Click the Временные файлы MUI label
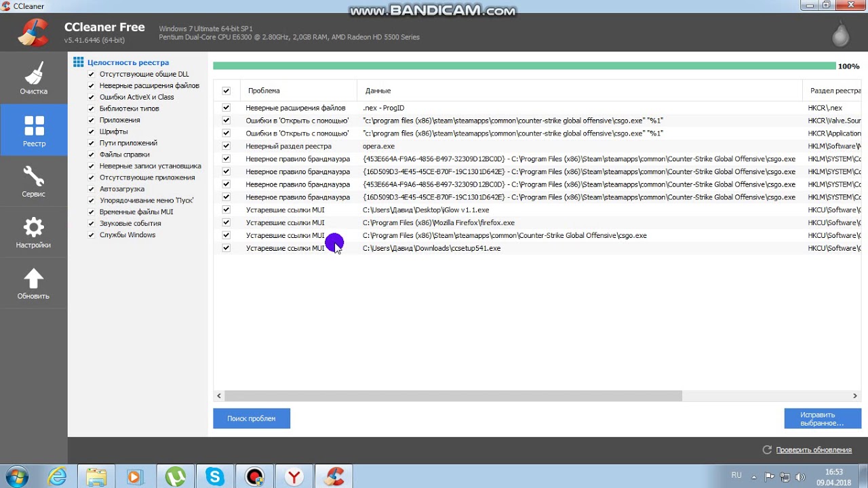This screenshot has width=868, height=488. (x=136, y=212)
